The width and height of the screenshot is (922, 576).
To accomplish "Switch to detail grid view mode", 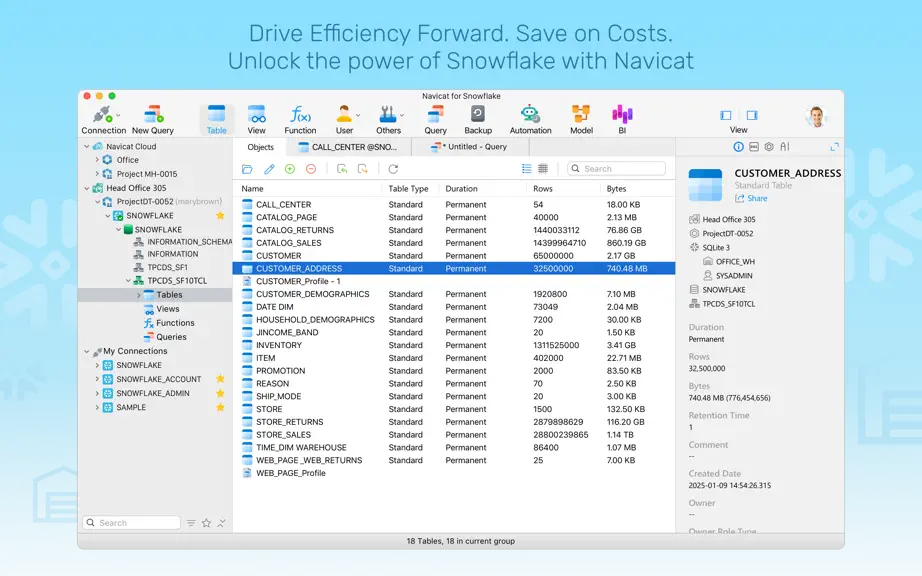I will coord(543,169).
